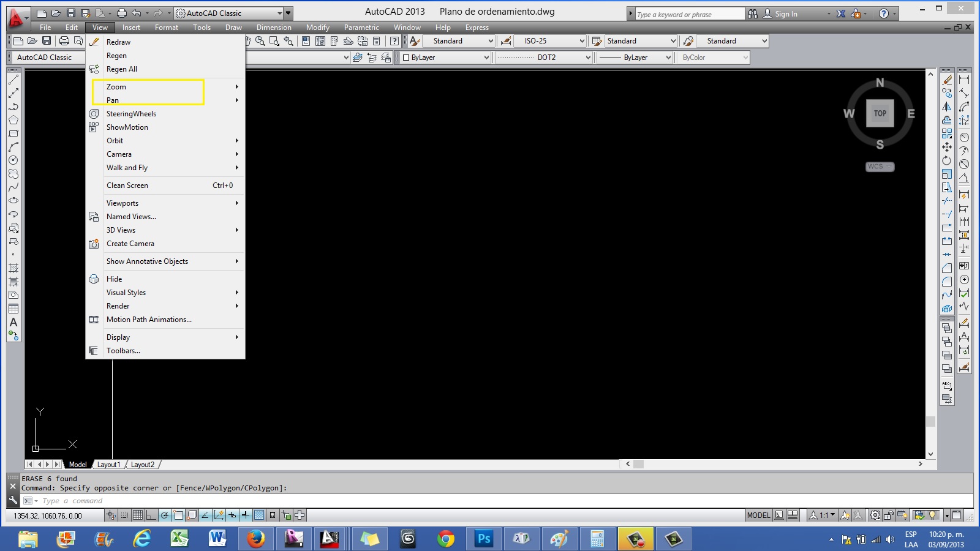980x551 pixels.
Task: Select the Revision Cloud tool
Action: pyautogui.click(x=13, y=173)
